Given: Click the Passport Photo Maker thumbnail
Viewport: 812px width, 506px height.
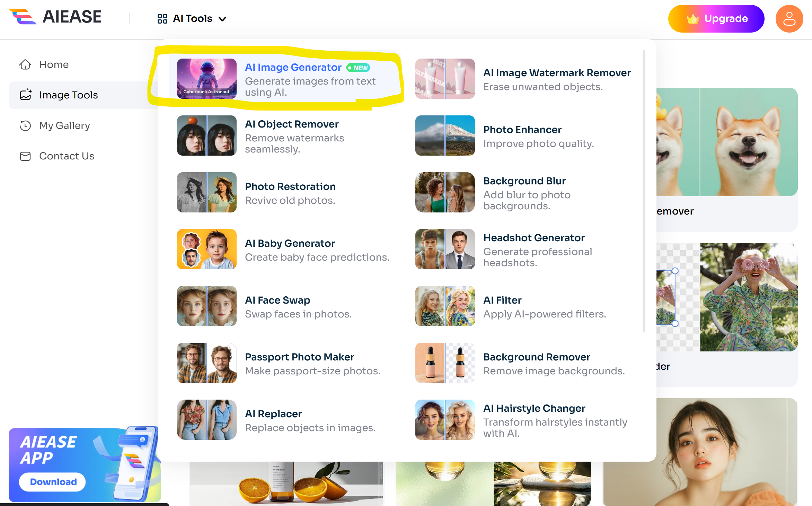Looking at the screenshot, I should (x=206, y=363).
